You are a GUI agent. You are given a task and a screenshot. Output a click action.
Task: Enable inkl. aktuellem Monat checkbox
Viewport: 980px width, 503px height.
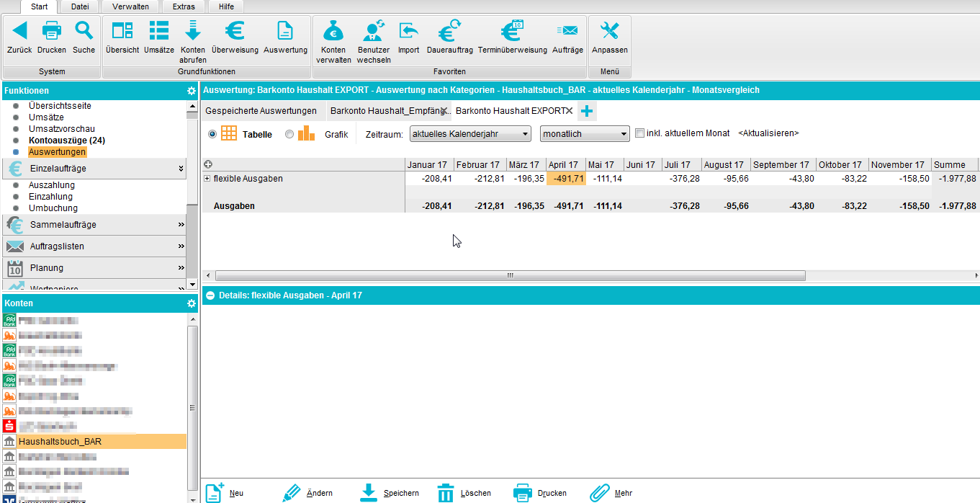tap(639, 133)
